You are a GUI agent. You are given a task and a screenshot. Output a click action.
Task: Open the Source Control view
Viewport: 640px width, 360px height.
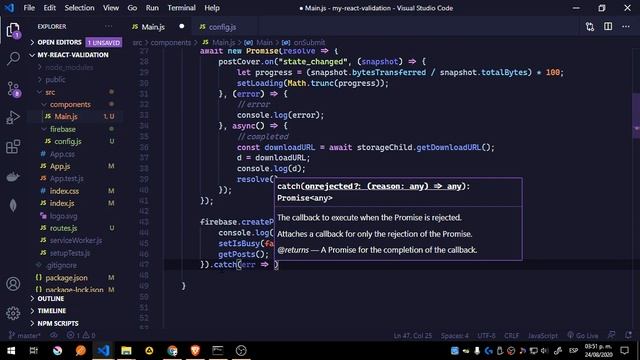(13, 89)
